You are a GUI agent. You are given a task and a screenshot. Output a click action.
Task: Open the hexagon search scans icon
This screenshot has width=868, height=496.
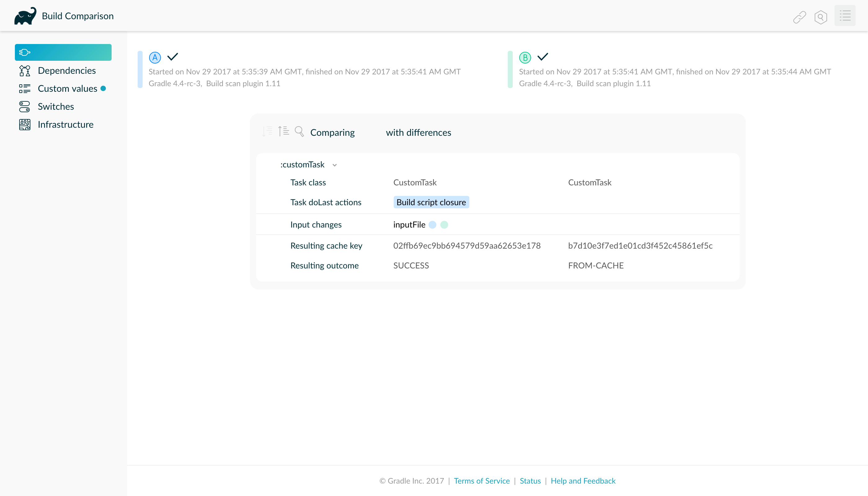click(821, 17)
